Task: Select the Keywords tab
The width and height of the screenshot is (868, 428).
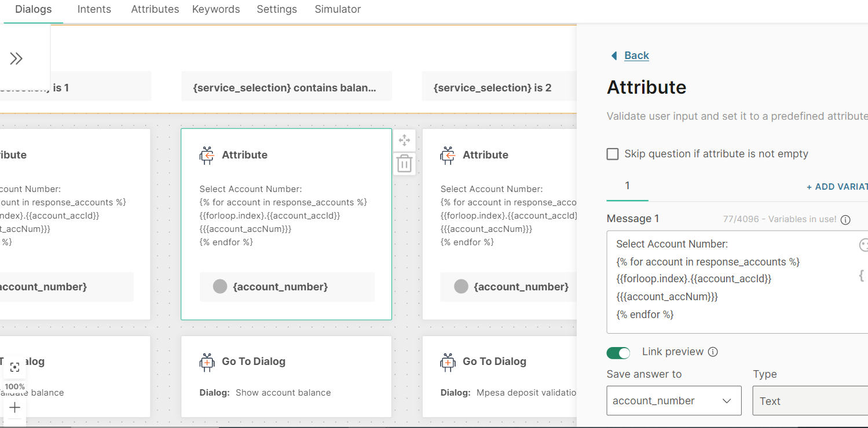Action: click(216, 9)
